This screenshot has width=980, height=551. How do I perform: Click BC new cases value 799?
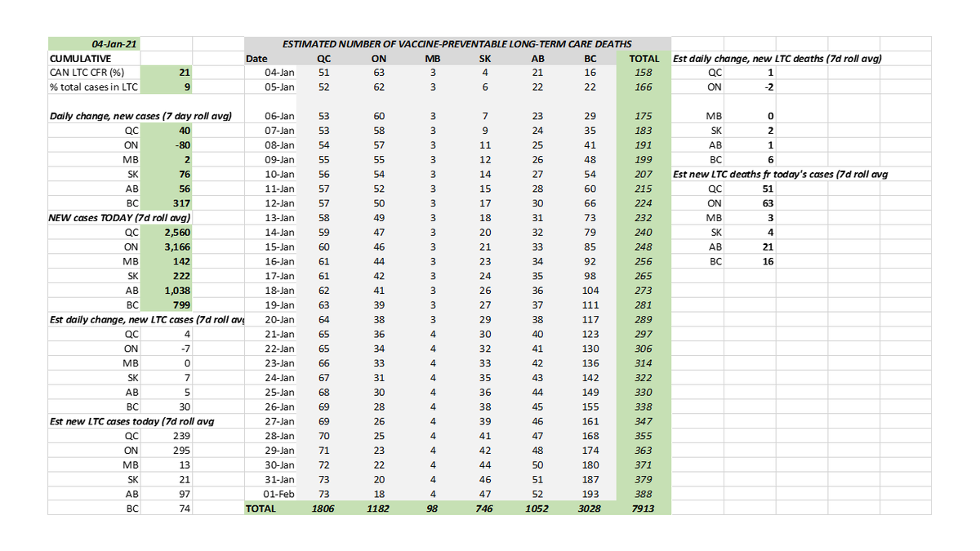pyautogui.click(x=167, y=305)
